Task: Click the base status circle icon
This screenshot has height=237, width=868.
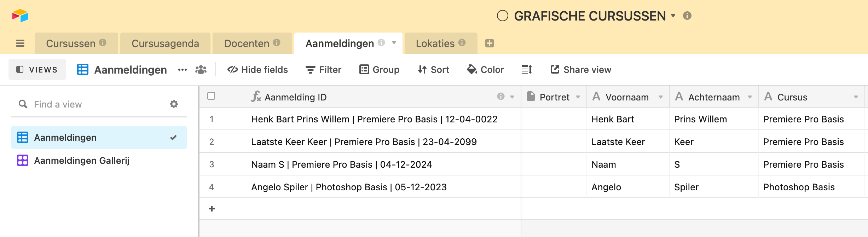Action: (x=503, y=16)
